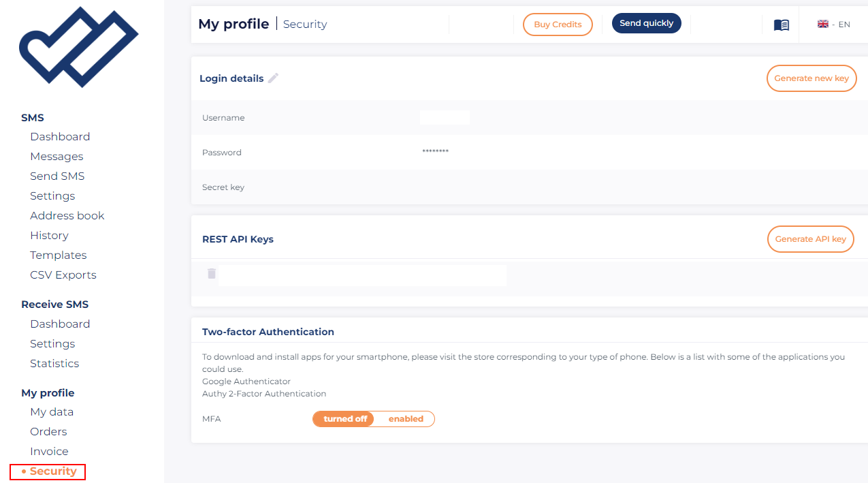Open the Templates page
Screen dimensions: 868x483
58,255
